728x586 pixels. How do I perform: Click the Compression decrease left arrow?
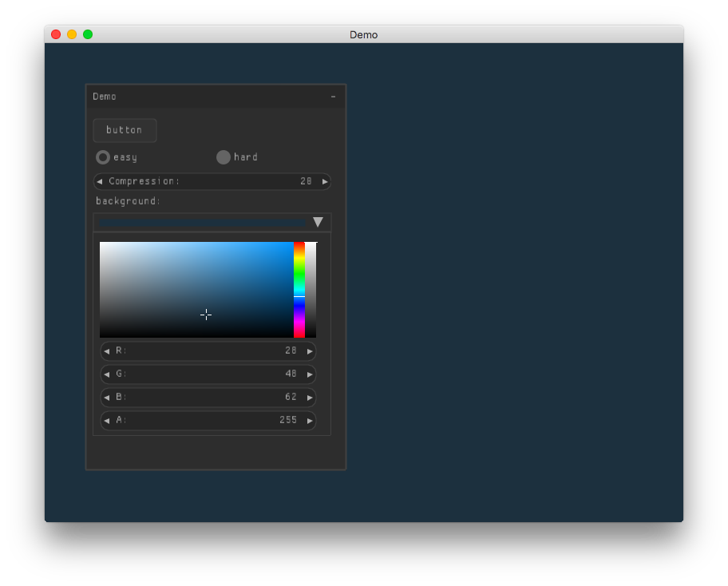point(100,182)
